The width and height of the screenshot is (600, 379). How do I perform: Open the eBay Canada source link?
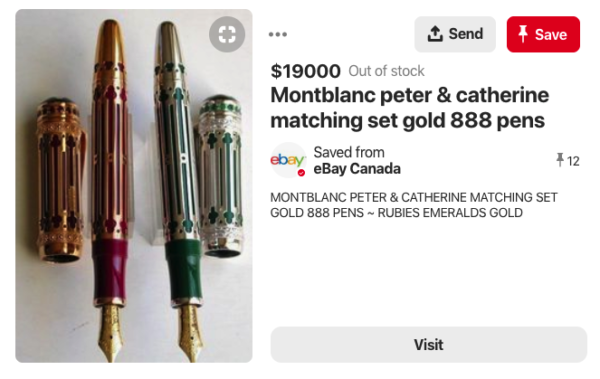[x=357, y=169]
